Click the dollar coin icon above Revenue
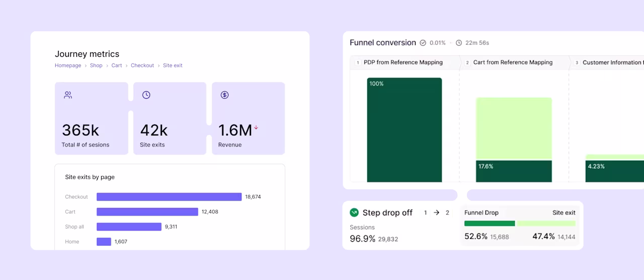The image size is (644, 280). click(225, 95)
